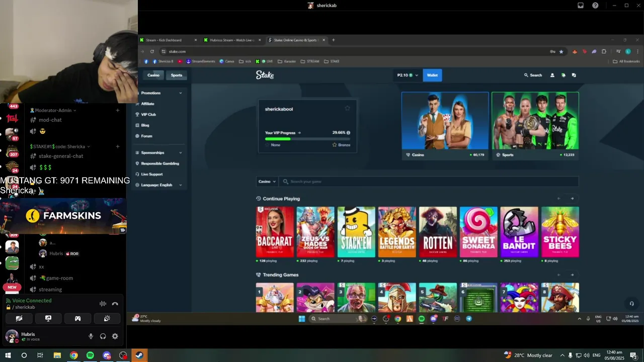The height and width of the screenshot is (362, 644).
Task: Expand the Sponsorships sidebar section
Action: coord(158,153)
